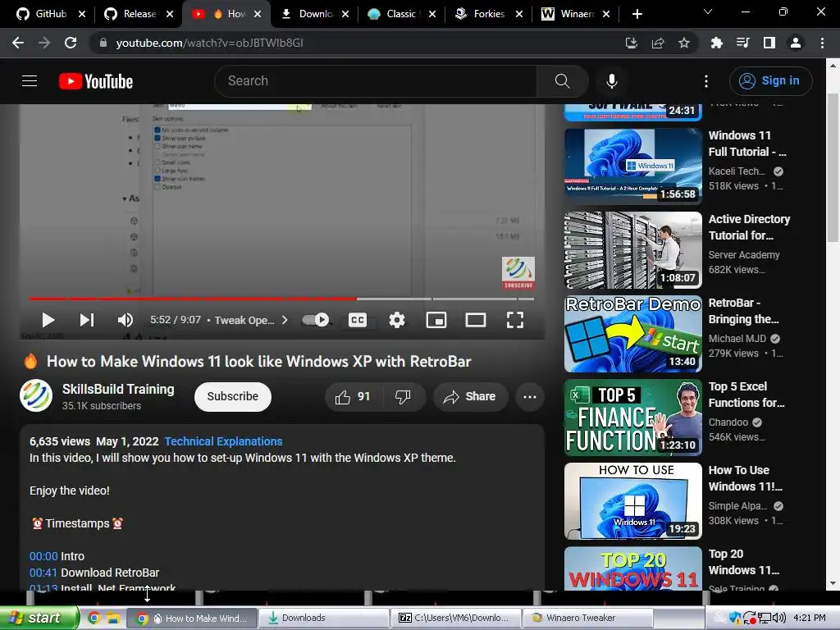
Task: Go back in browser history
Action: (x=18, y=43)
